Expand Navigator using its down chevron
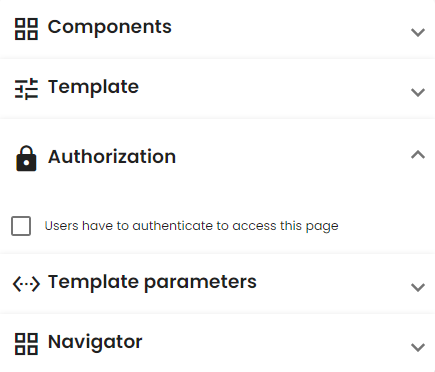 418,347
